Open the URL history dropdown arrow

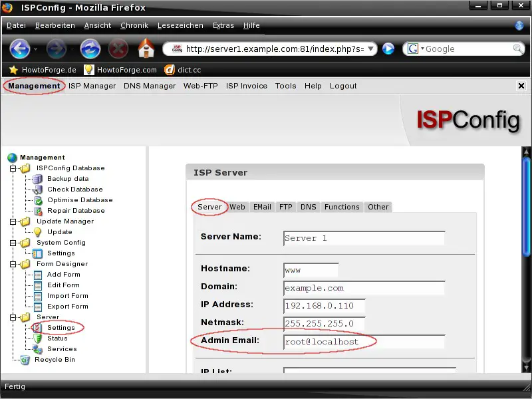tap(370, 49)
